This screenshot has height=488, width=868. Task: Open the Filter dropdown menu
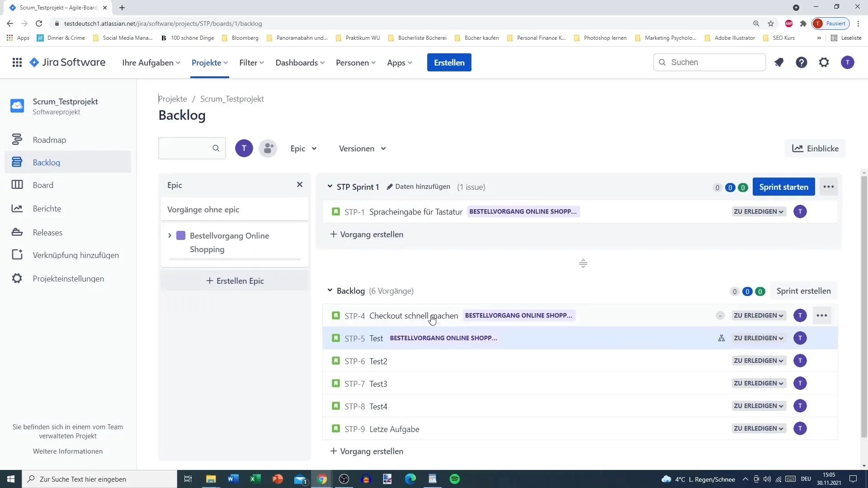point(251,62)
